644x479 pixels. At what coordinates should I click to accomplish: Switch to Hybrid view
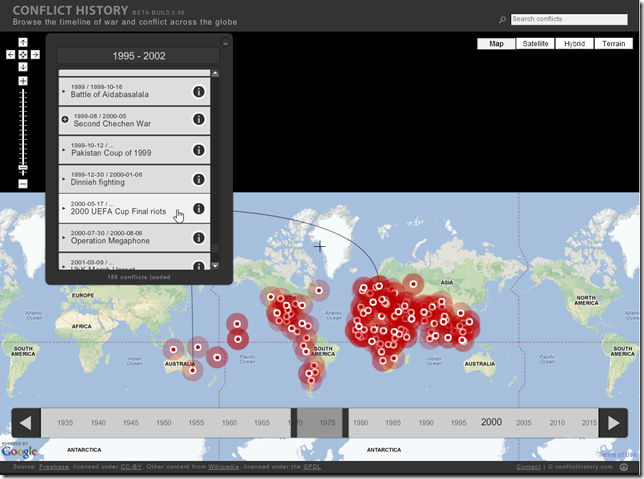tap(574, 44)
